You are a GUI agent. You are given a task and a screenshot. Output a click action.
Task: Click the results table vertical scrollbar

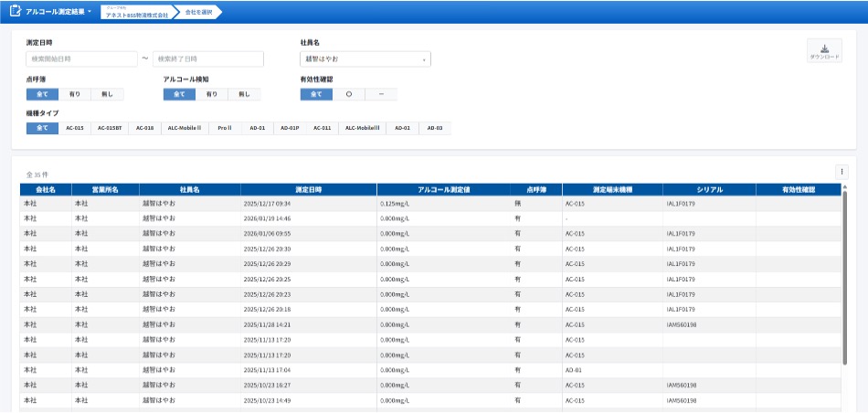pos(845,274)
